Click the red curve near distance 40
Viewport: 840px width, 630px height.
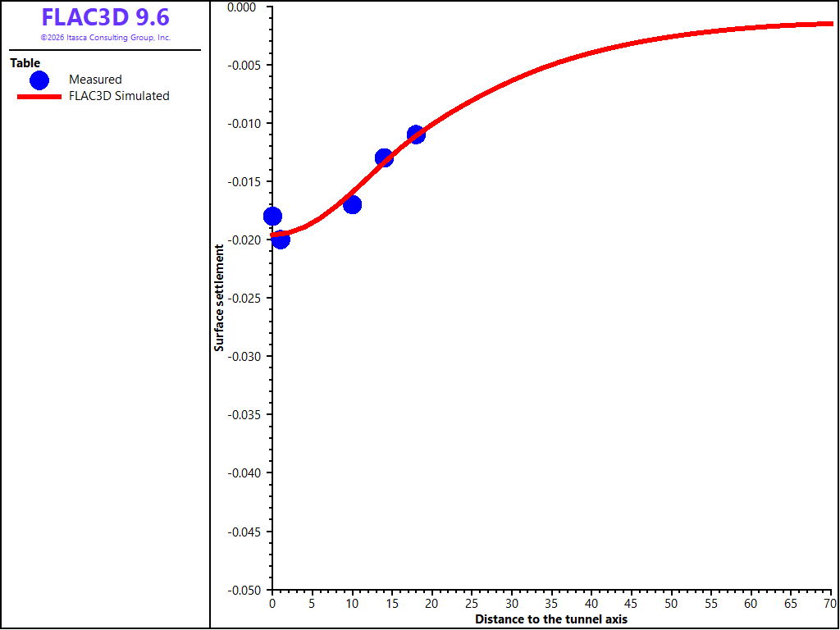(591, 52)
